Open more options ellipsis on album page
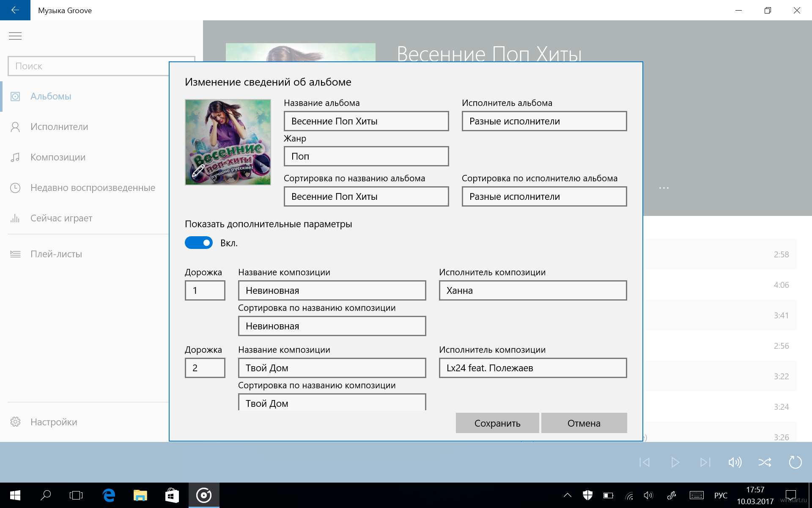Screen dimensions: 812x508 coord(664,188)
